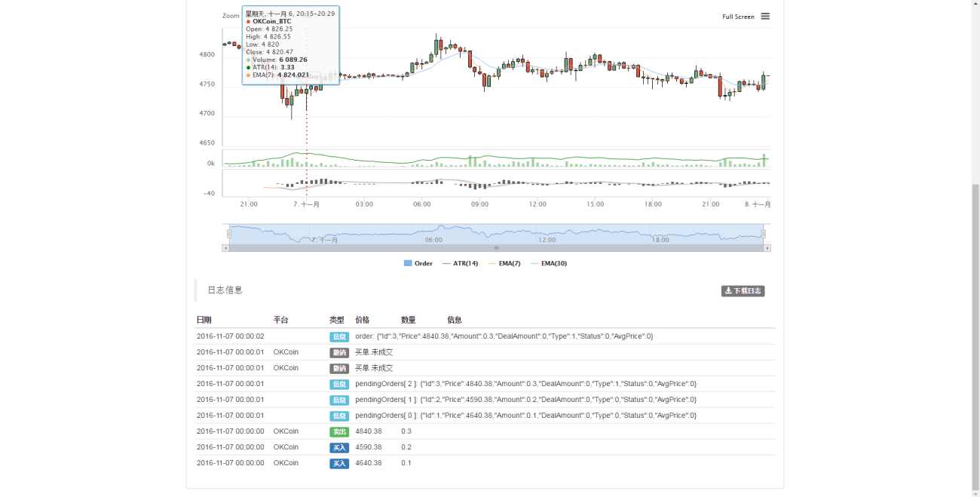Hide the EMA(30) line via legend
Screen dimensions: 980x497
point(550,263)
